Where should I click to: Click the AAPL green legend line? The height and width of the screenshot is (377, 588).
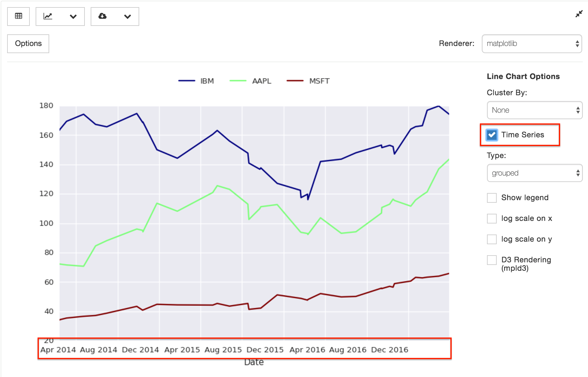(238, 81)
